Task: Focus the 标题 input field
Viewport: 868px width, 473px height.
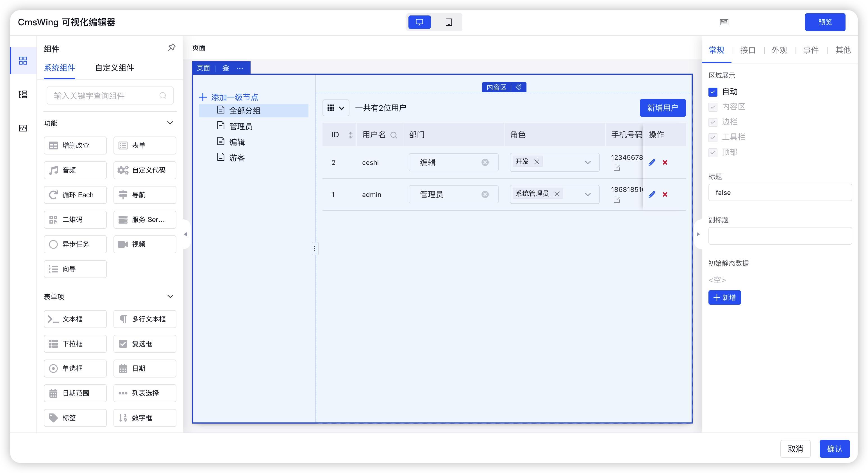Action: pyautogui.click(x=780, y=192)
